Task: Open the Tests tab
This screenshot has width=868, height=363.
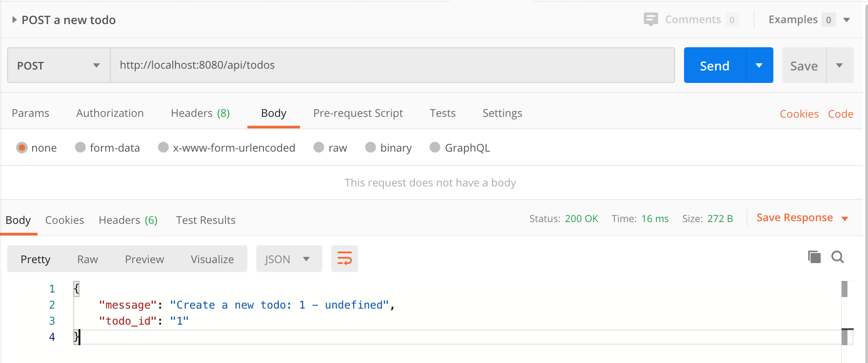Action: click(x=442, y=113)
